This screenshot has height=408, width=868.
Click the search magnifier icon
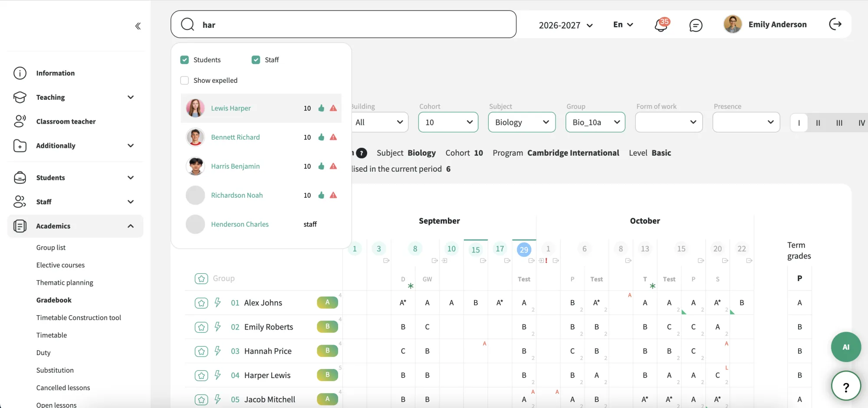pos(187,24)
